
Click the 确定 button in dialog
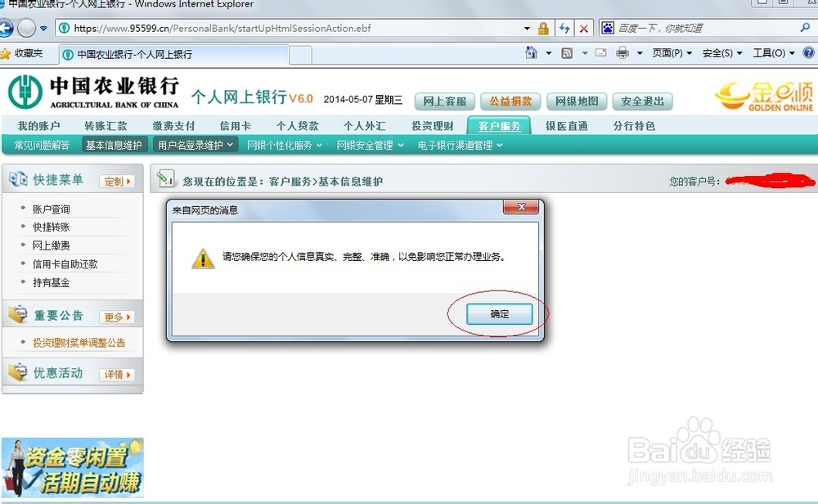499,314
